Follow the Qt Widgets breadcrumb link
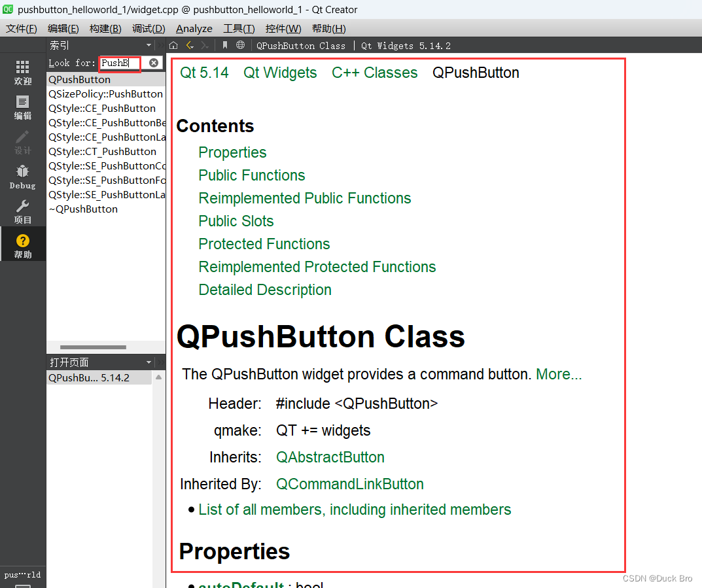This screenshot has height=588, width=702. [x=280, y=73]
